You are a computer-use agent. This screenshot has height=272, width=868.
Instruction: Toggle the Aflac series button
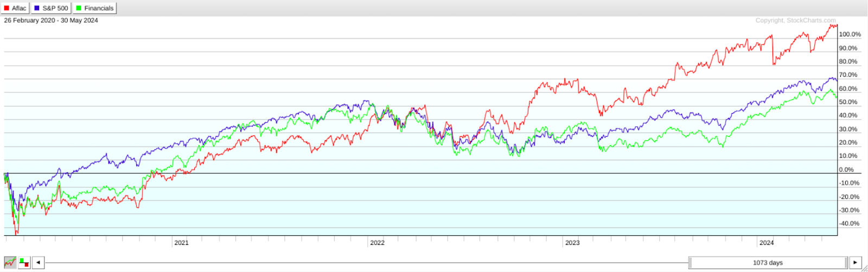[15, 8]
